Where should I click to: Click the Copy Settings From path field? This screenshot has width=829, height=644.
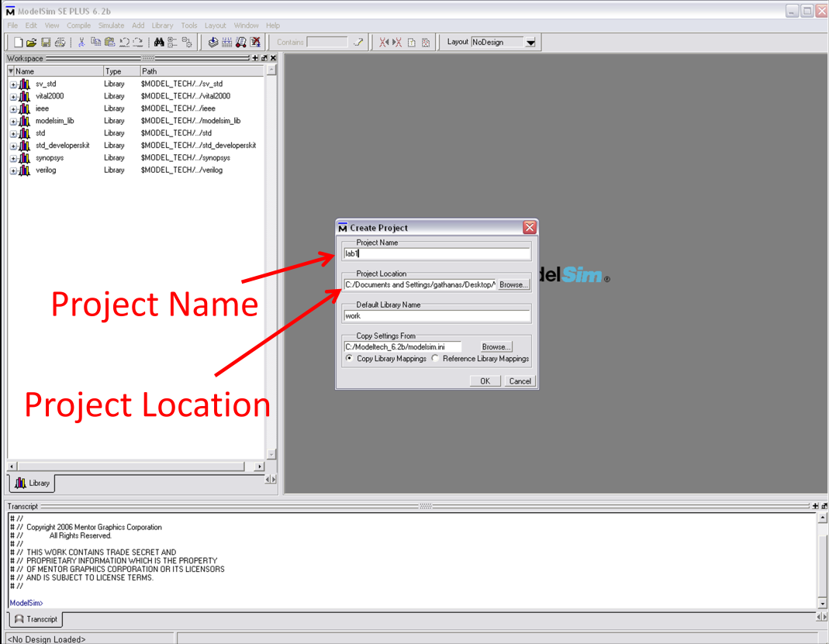coord(402,347)
